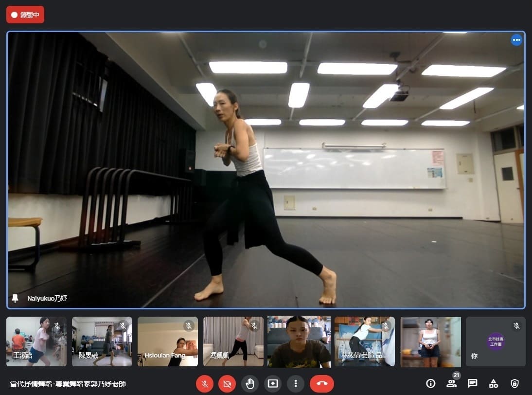
Task: Click the meeting title 當代抒情舞蹈 text
Action: pyautogui.click(x=68, y=384)
